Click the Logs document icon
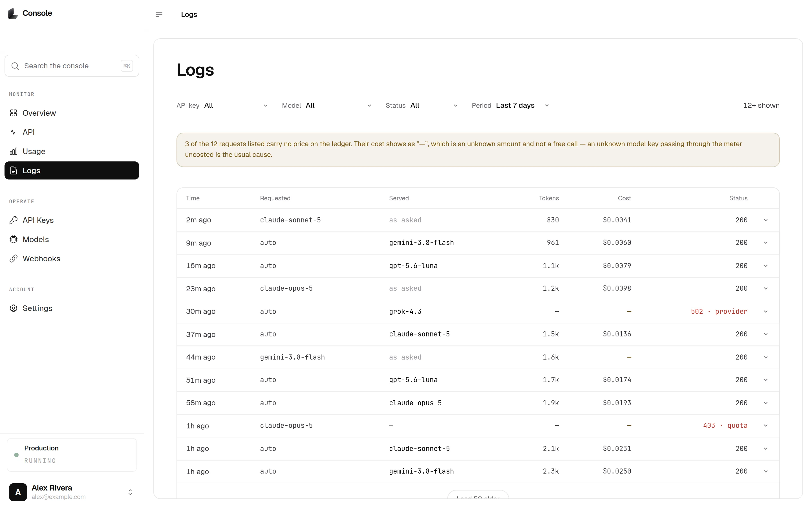Image resolution: width=812 pixels, height=508 pixels. pyautogui.click(x=14, y=170)
